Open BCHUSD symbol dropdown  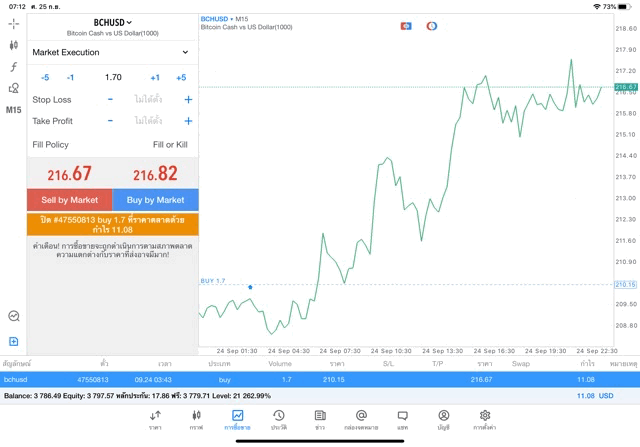pos(113,22)
